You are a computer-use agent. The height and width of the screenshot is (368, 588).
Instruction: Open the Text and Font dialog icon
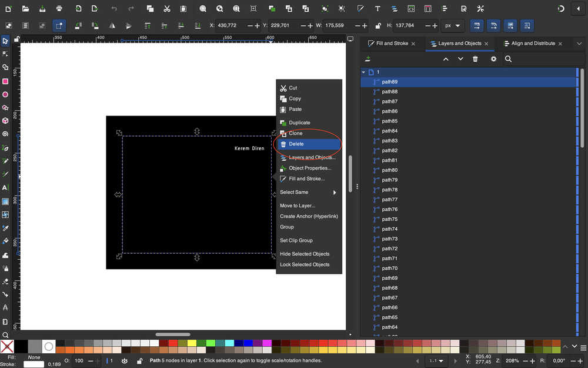point(377,9)
